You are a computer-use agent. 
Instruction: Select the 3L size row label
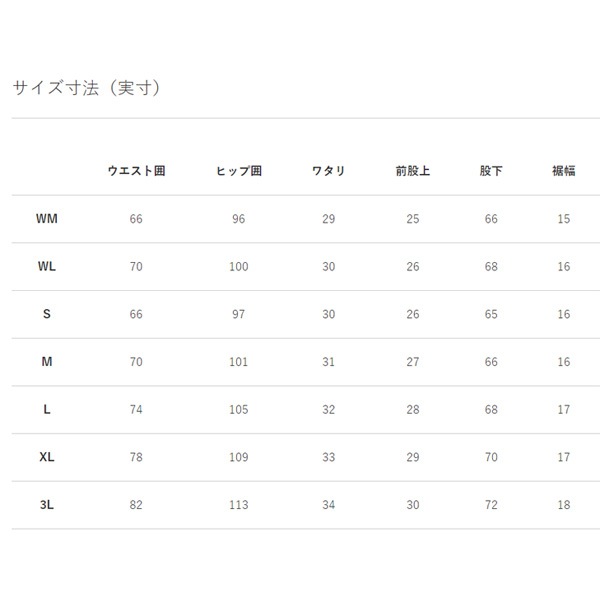(46, 505)
